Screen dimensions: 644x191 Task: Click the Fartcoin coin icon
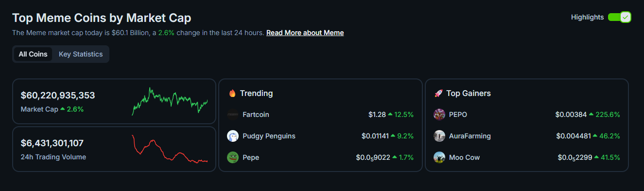[233, 115]
